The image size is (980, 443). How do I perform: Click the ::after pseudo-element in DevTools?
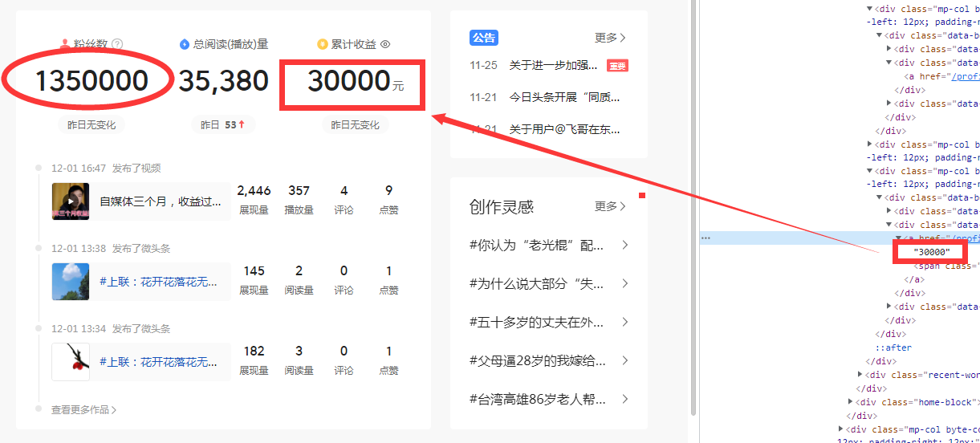893,347
